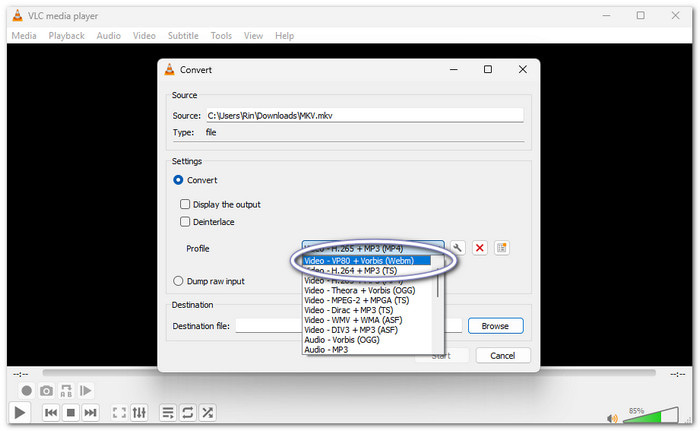Toggle shuffle random playback
Image resolution: width=700 pixels, height=431 pixels.
point(207,412)
